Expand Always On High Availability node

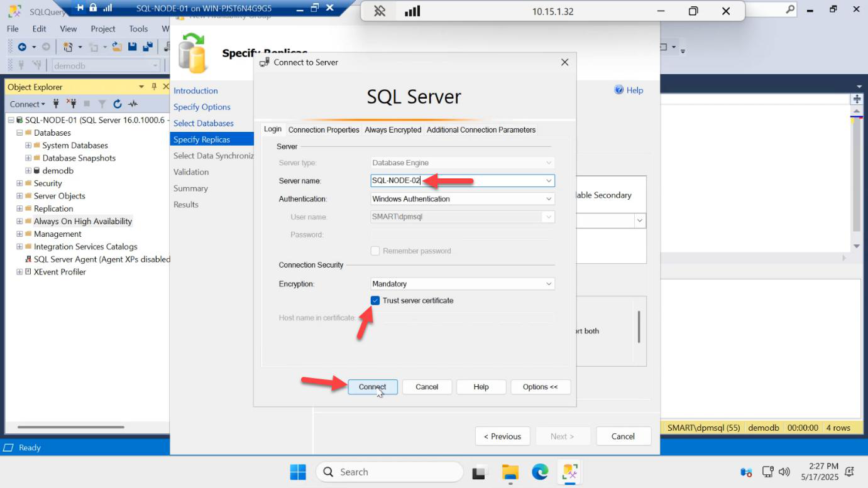pyautogui.click(x=19, y=221)
